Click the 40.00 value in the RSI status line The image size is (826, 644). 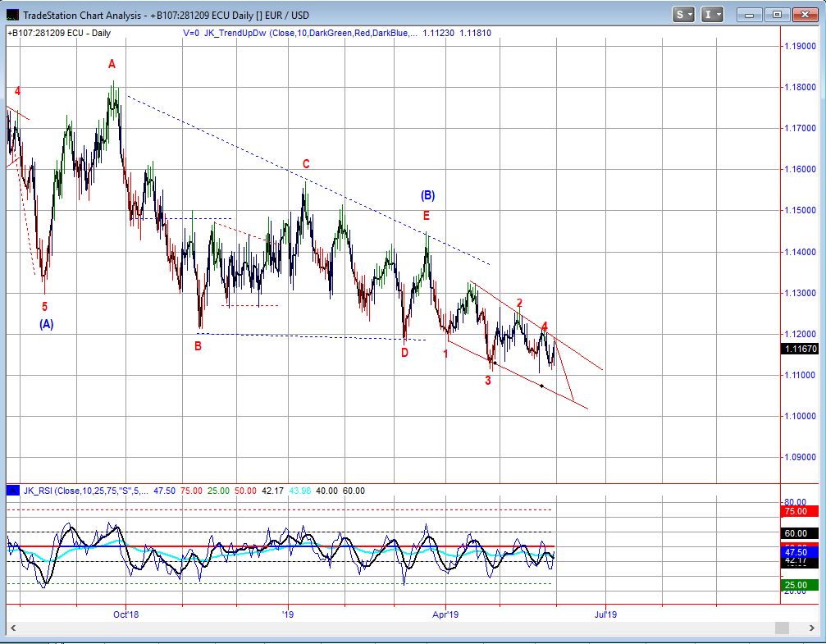[326, 491]
